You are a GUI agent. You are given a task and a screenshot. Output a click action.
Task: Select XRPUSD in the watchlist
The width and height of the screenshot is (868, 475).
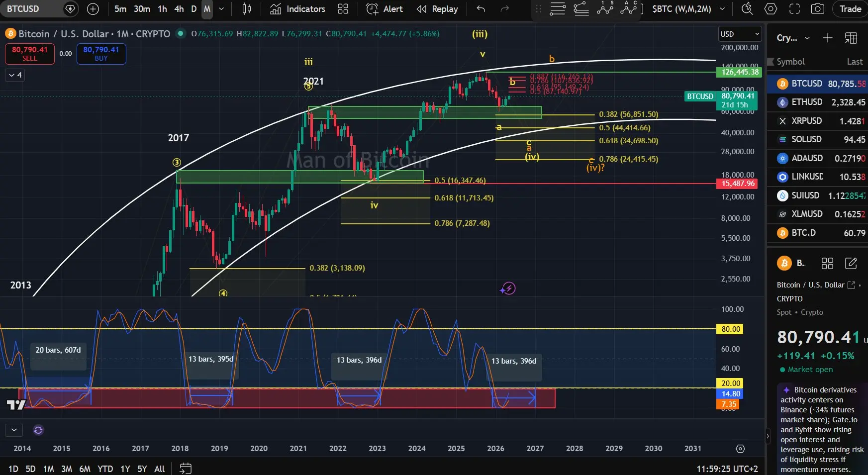tap(817, 121)
